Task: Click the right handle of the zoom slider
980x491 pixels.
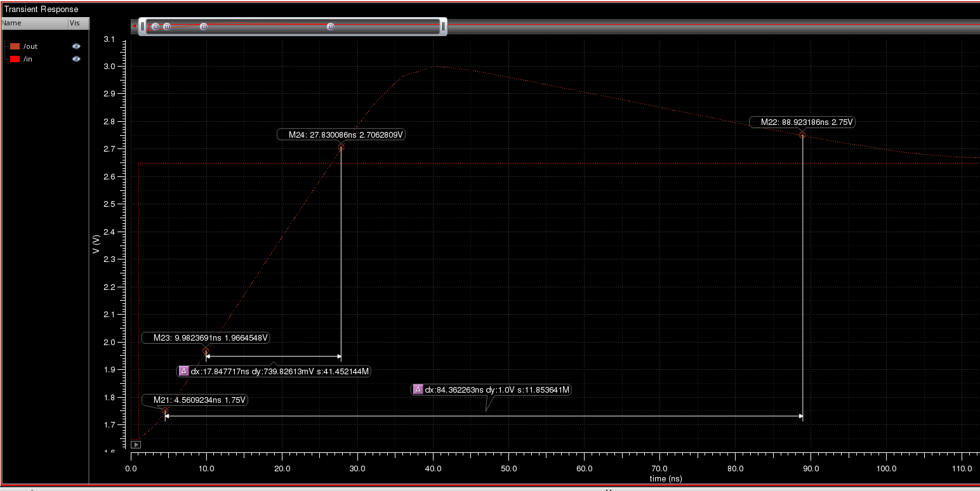Action: coord(443,26)
